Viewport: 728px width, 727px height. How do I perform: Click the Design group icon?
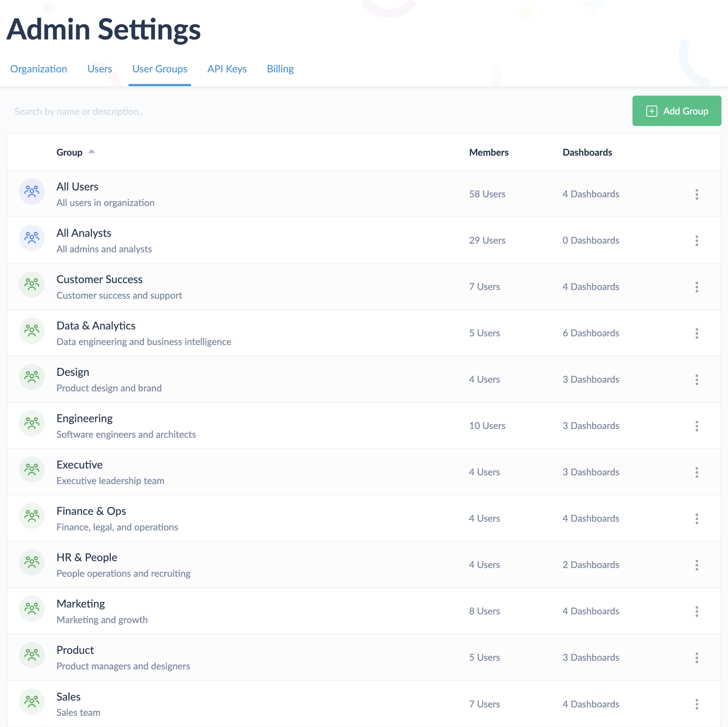click(31, 377)
